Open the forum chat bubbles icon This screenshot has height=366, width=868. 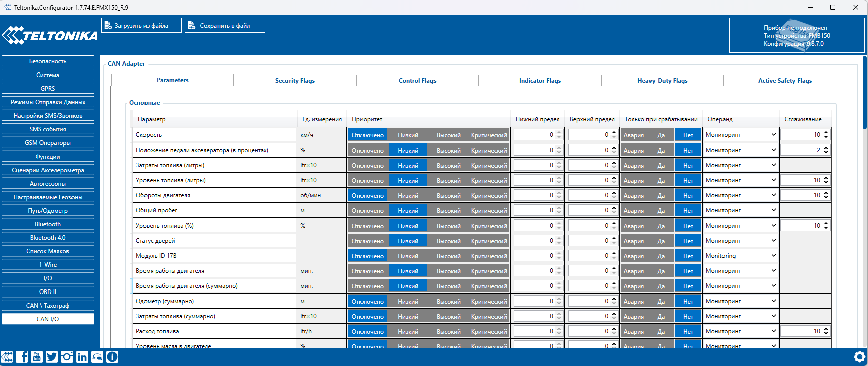(97, 357)
